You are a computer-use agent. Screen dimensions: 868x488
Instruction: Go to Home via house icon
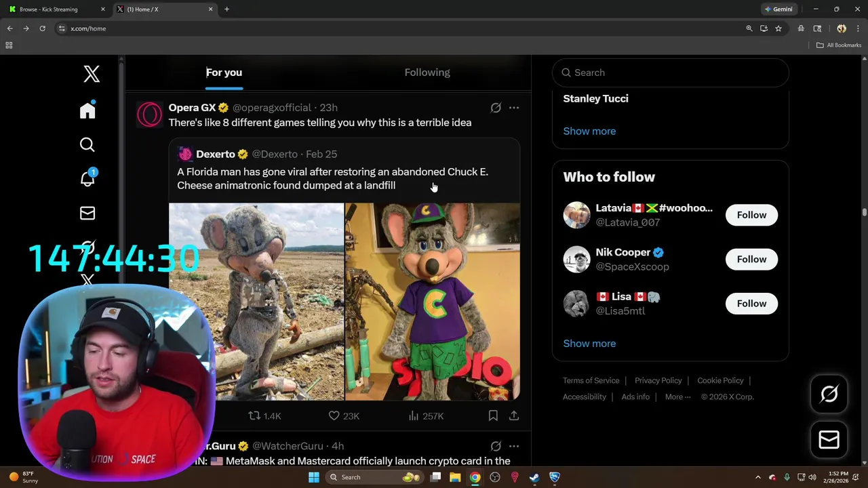[87, 110]
